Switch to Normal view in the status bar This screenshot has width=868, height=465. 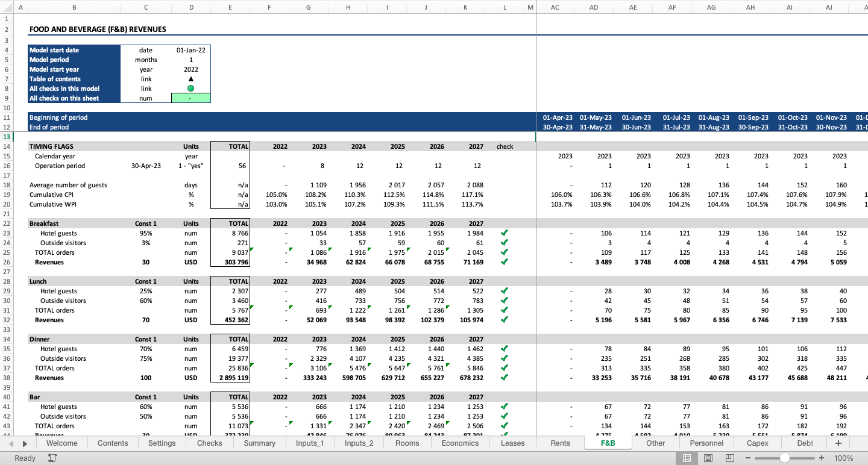click(687, 458)
